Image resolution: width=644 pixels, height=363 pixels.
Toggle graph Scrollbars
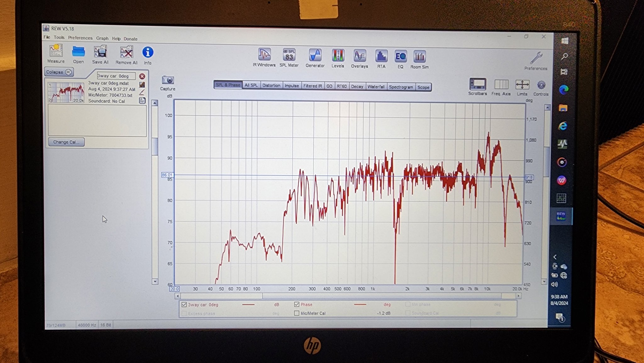pyautogui.click(x=478, y=87)
